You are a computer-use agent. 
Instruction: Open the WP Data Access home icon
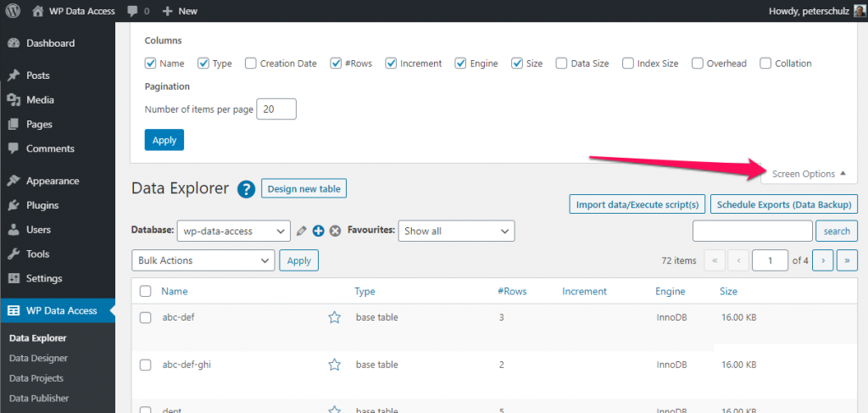[37, 11]
